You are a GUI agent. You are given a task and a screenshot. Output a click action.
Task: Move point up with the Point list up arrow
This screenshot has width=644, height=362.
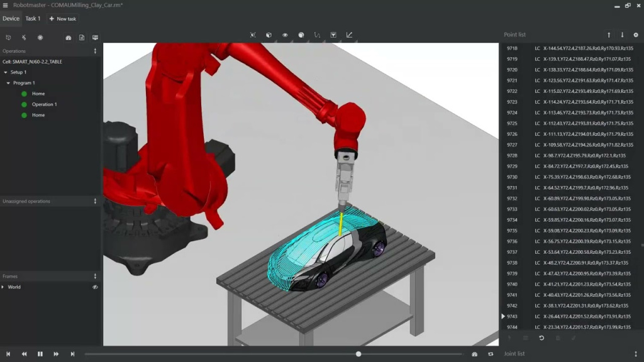click(x=609, y=35)
